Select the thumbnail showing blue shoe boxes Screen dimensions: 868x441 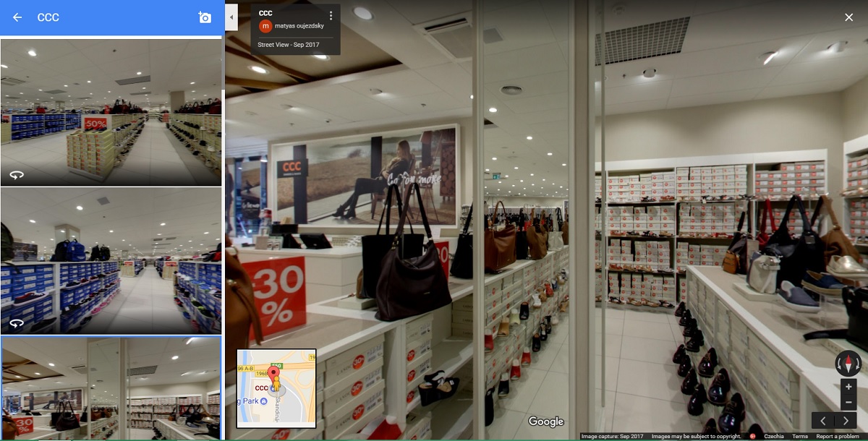tap(111, 260)
